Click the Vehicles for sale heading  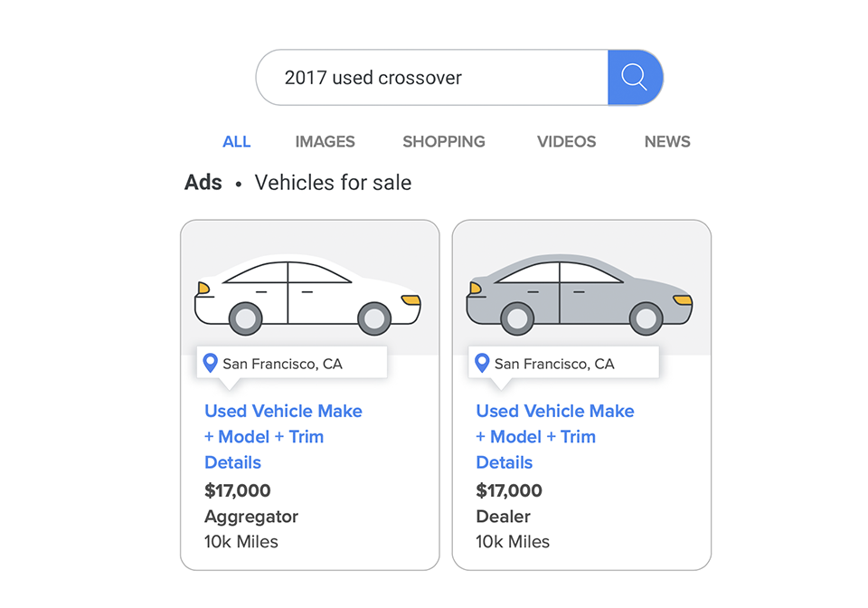[333, 183]
